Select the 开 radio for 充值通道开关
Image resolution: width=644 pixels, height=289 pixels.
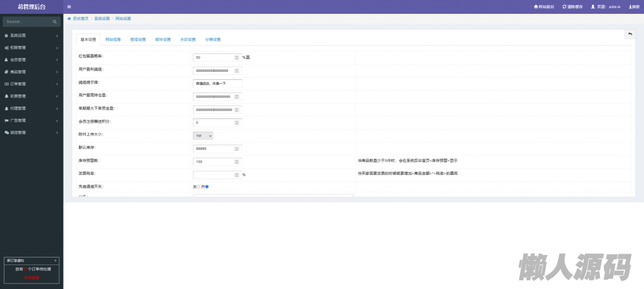(x=207, y=186)
